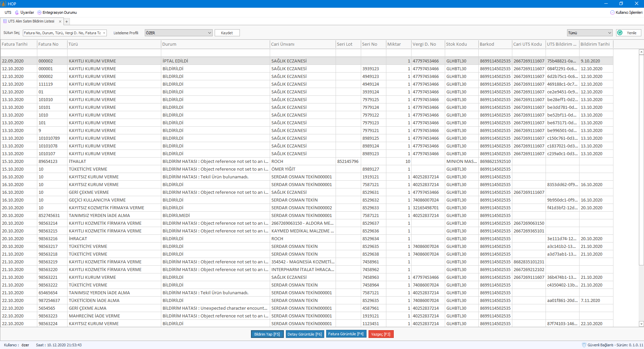Click the Seri Lot 852145796 cell
The width and height of the screenshot is (644, 349).
click(x=348, y=162)
